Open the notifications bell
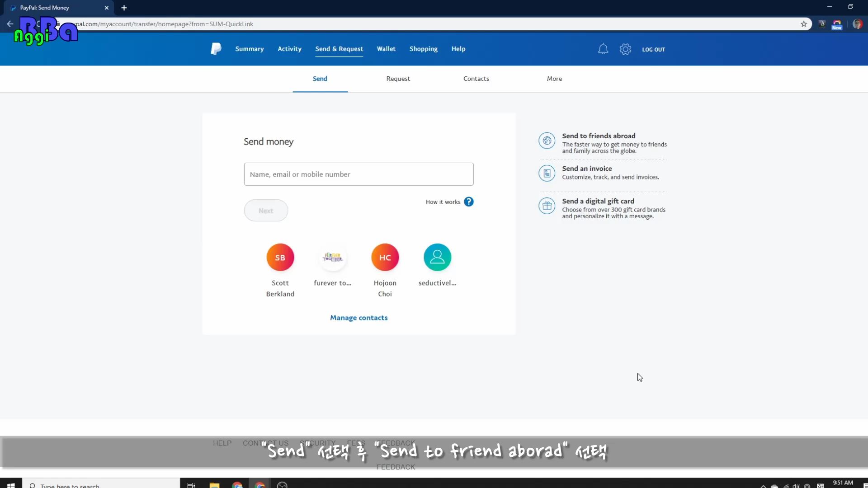 [603, 49]
